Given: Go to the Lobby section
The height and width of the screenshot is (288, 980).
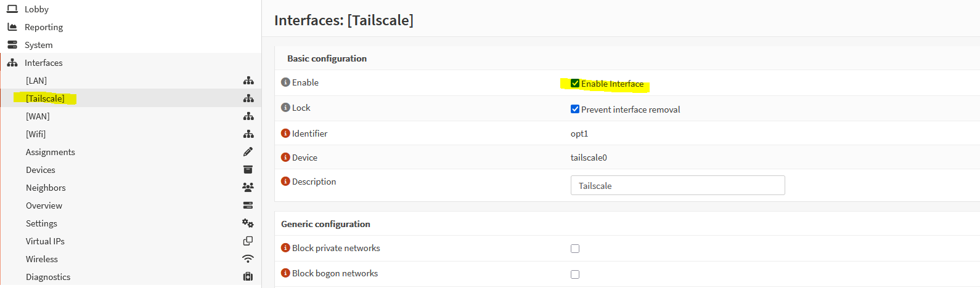Looking at the screenshot, I should pos(36,9).
